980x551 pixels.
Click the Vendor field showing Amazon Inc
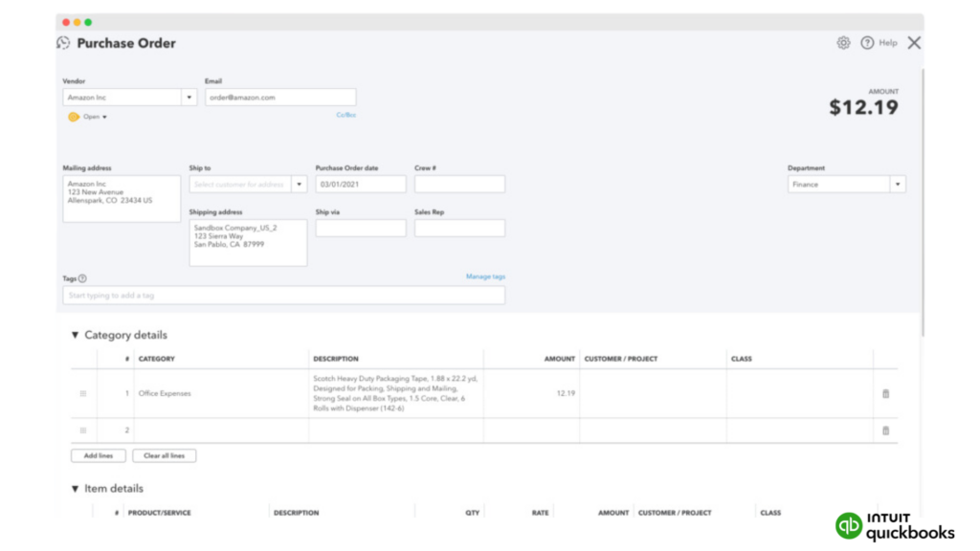(x=122, y=98)
